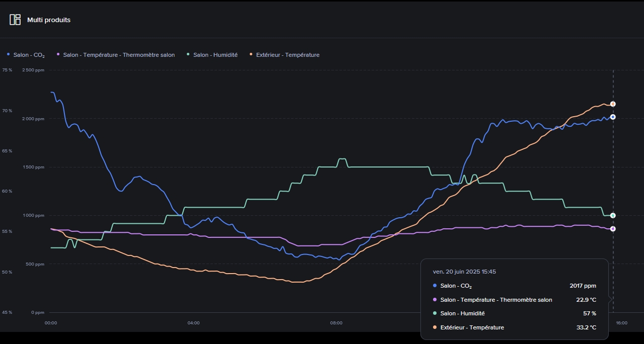Toggle the Salon - CO₂ legend series

[x=26, y=55]
